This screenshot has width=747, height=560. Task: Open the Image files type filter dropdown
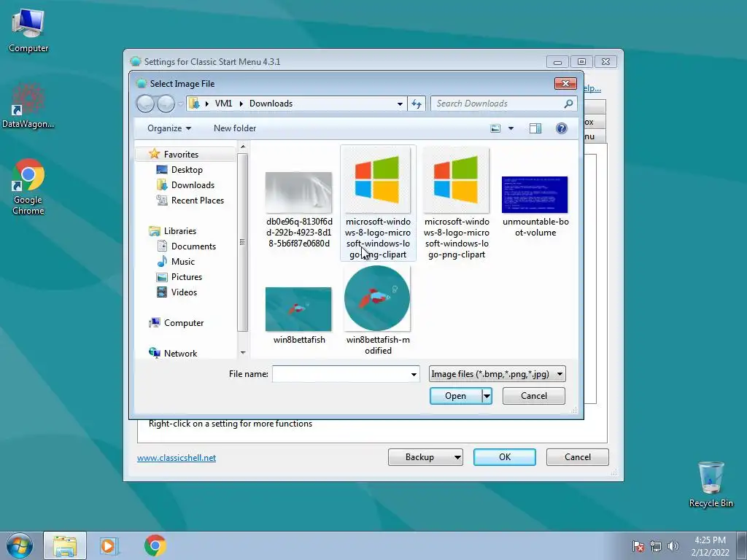[498, 374]
